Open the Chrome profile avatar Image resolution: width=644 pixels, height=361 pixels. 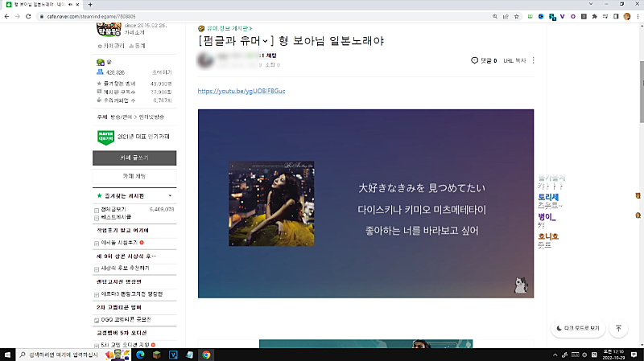[x=627, y=16]
